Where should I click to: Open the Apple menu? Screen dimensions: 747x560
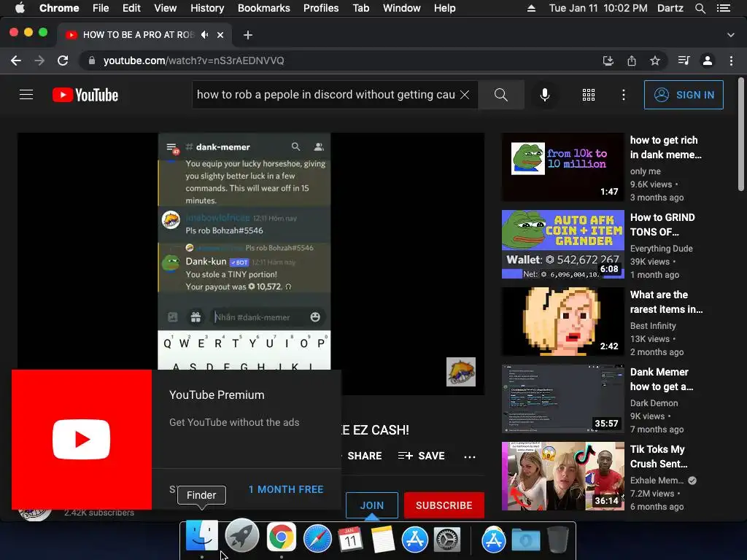tap(20, 8)
